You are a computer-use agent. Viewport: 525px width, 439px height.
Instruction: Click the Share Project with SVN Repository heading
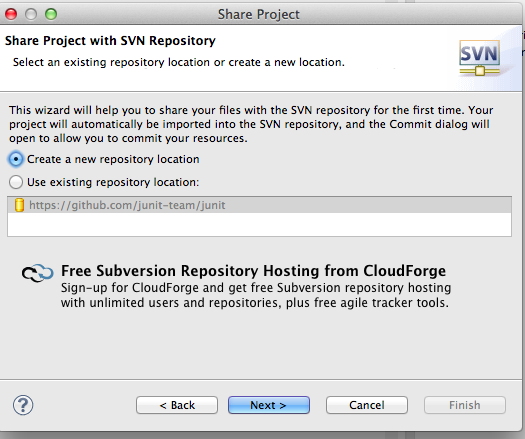click(x=110, y=41)
